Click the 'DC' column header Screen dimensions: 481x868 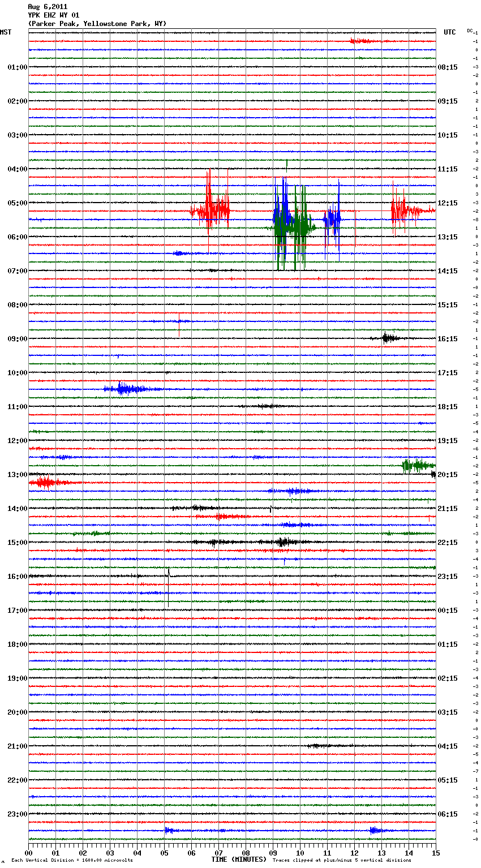pyautogui.click(x=470, y=30)
